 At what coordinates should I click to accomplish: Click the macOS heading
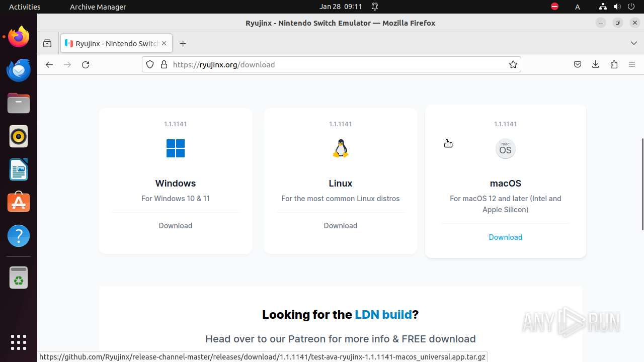(506, 184)
